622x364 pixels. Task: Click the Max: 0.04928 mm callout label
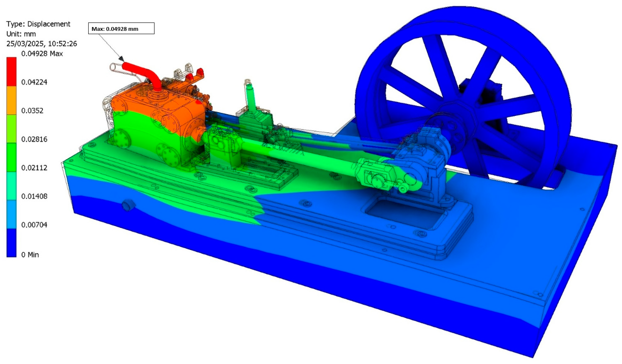coord(121,29)
